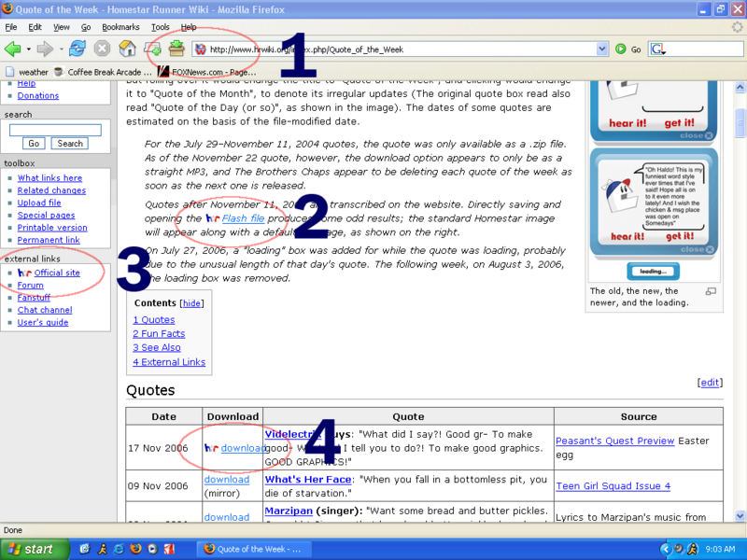The height and width of the screenshot is (560, 747).
Task: Click the Stop loading icon
Action: 102,49
